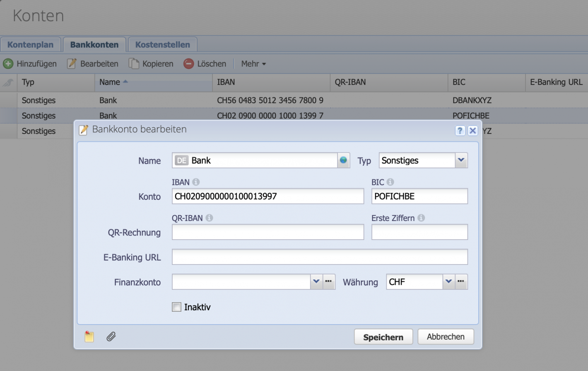588x371 pixels.
Task: Attach a file using the paperclip icon
Action: [111, 337]
